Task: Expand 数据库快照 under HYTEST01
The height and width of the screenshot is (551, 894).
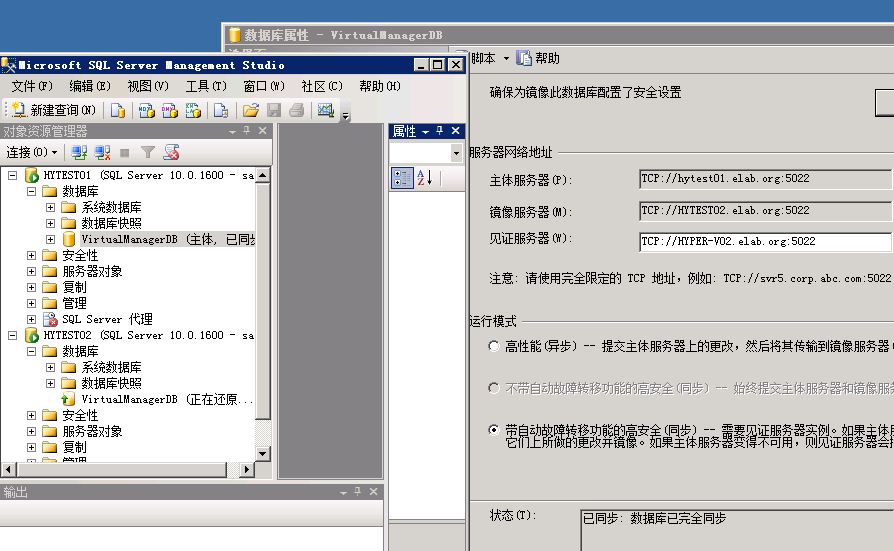Action: coord(50,223)
